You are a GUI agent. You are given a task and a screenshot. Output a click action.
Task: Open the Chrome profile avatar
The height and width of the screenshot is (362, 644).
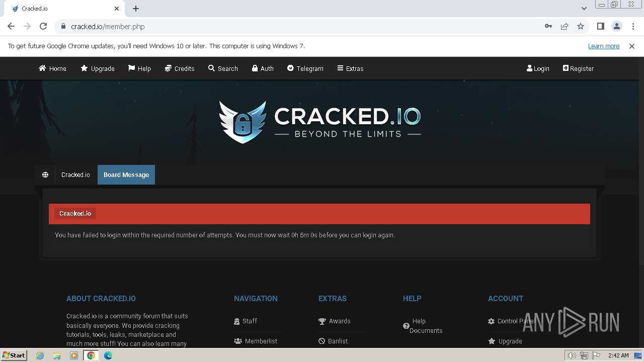(617, 26)
